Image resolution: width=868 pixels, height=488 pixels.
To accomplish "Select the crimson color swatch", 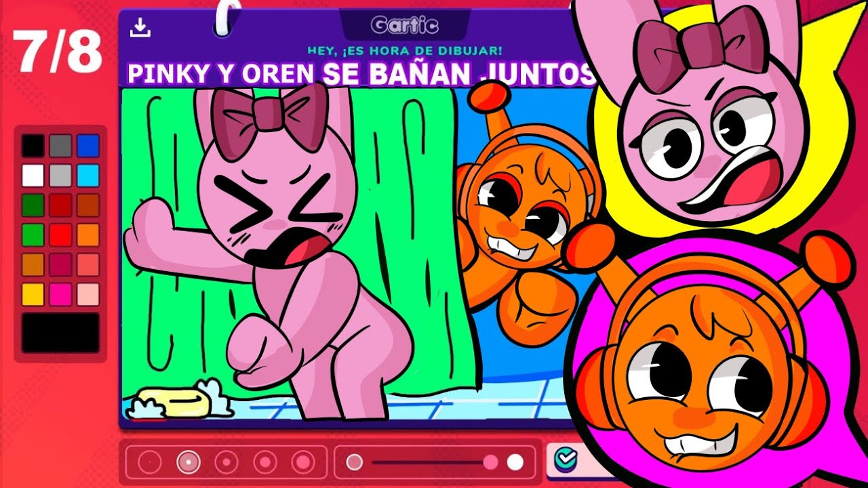I will click(60, 264).
